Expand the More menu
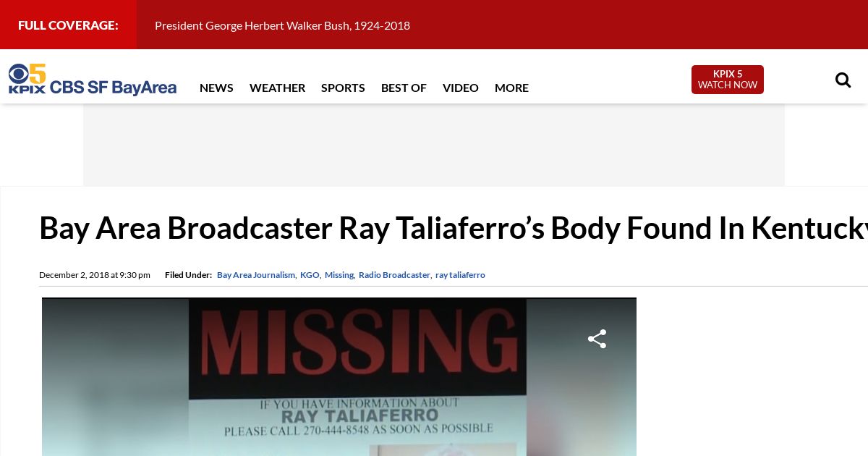868x456 pixels. point(511,88)
